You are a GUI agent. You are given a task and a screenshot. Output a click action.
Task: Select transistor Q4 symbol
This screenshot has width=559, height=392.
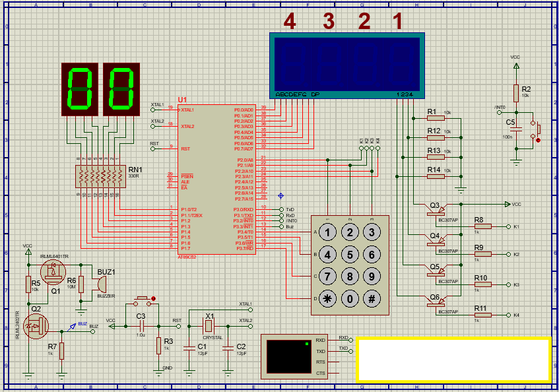(x=436, y=240)
